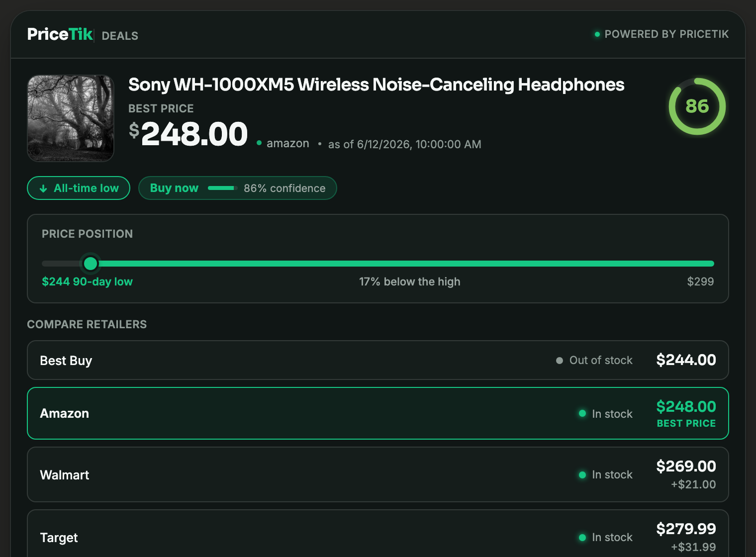Click the confidence bar in Buy now pill

[x=222, y=188]
